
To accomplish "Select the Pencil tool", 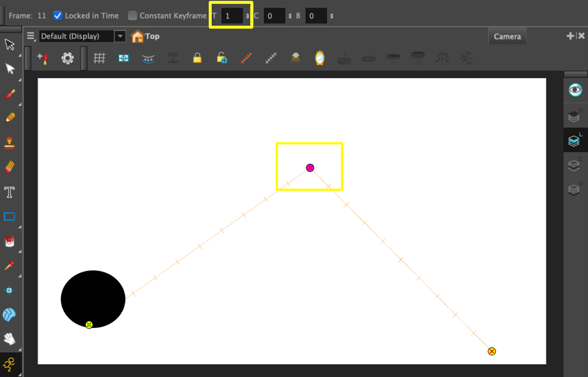I will (10, 118).
